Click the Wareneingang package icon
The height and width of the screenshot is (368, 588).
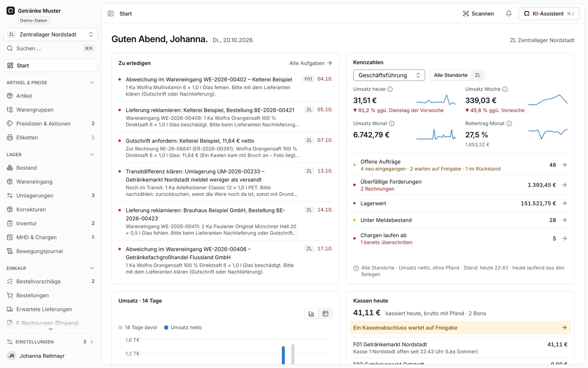(10, 182)
